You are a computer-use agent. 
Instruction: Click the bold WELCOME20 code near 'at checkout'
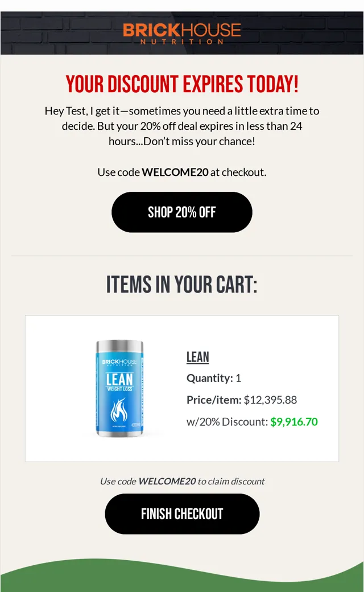click(175, 172)
